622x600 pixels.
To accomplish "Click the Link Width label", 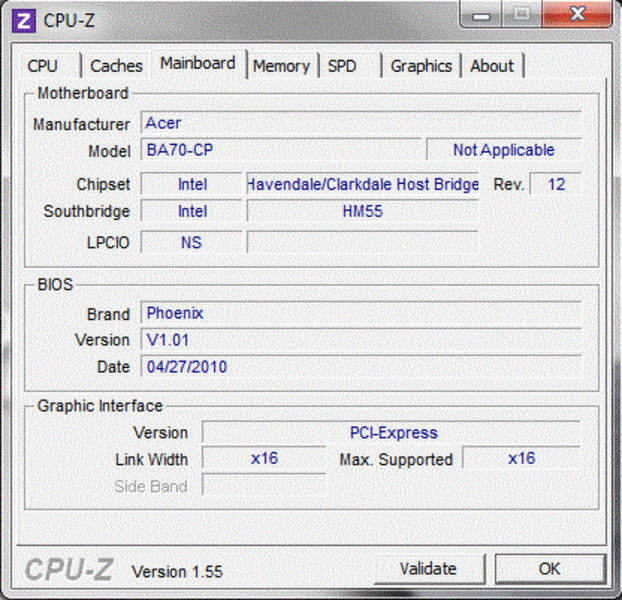I will (x=152, y=460).
